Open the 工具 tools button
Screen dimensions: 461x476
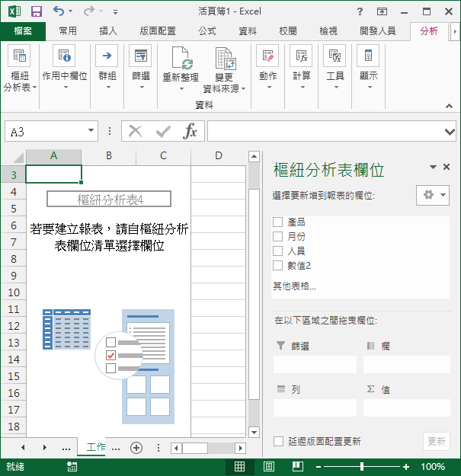[x=335, y=67]
